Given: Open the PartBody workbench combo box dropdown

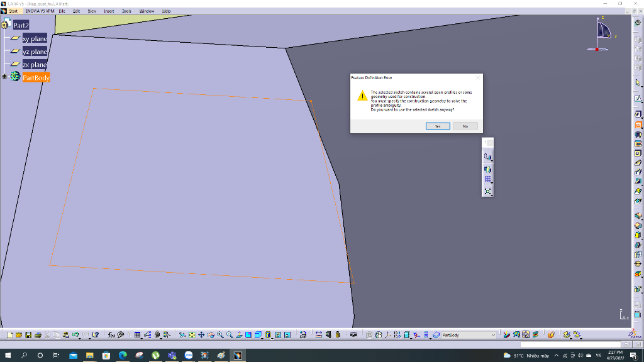Looking at the screenshot, I should pos(494,335).
